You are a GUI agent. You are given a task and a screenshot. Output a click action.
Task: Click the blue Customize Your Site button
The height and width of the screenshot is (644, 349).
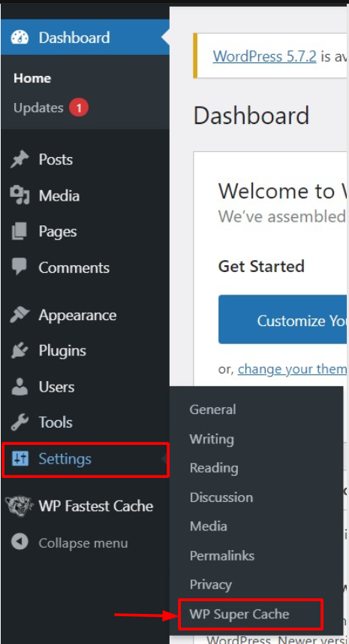(x=283, y=319)
